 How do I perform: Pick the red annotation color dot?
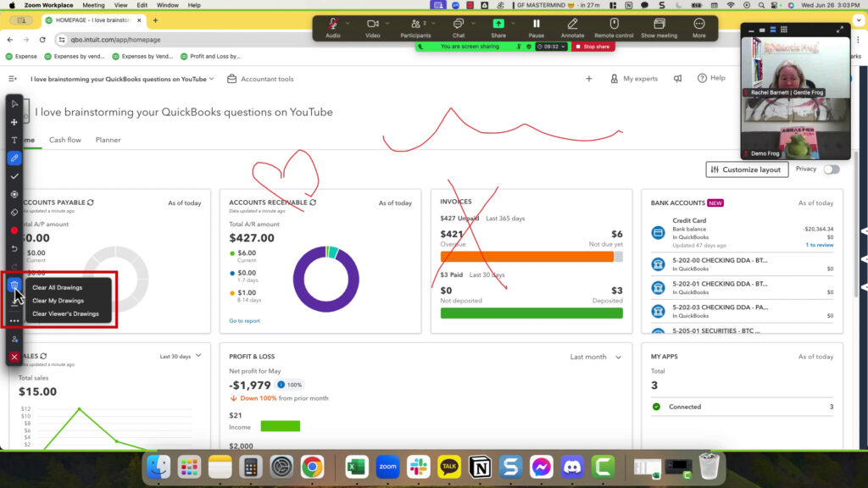(14, 230)
